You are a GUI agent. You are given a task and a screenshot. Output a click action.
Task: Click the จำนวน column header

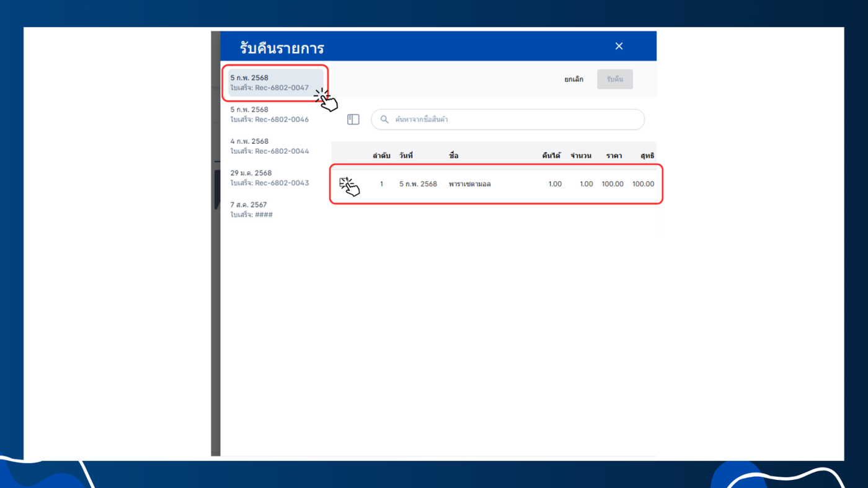pyautogui.click(x=581, y=156)
